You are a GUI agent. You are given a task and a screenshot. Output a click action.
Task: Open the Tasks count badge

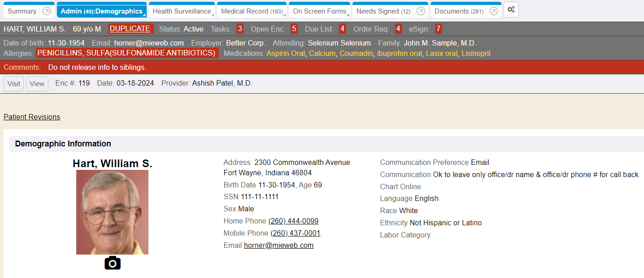(240, 29)
